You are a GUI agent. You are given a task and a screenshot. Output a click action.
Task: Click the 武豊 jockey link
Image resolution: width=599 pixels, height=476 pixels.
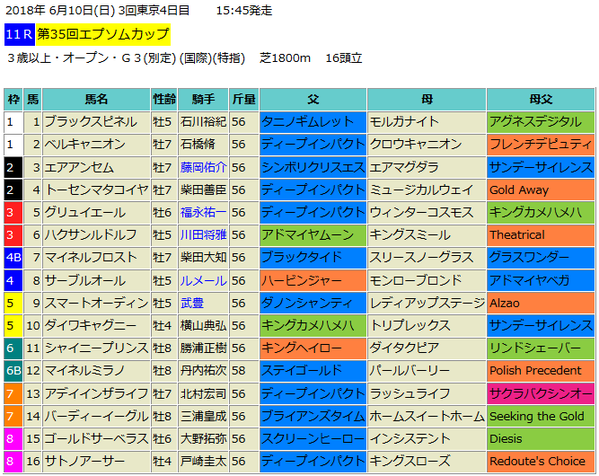coord(192,303)
